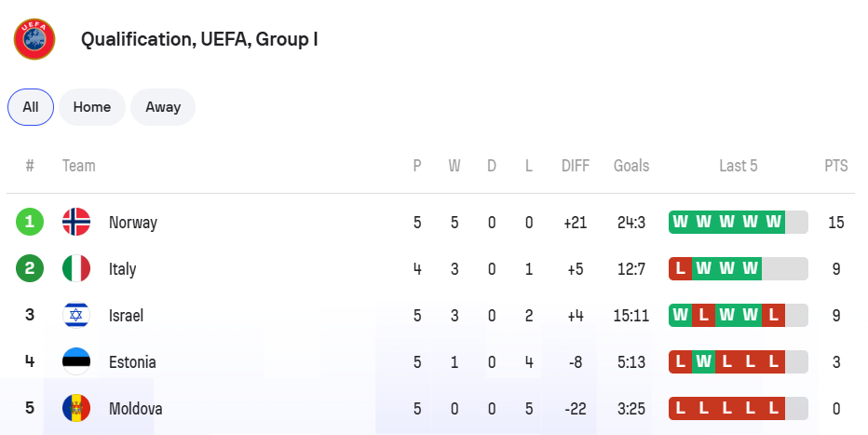This screenshot has width=868, height=435.
Task: Click Israel's first green W badge
Action: pyautogui.click(x=681, y=316)
